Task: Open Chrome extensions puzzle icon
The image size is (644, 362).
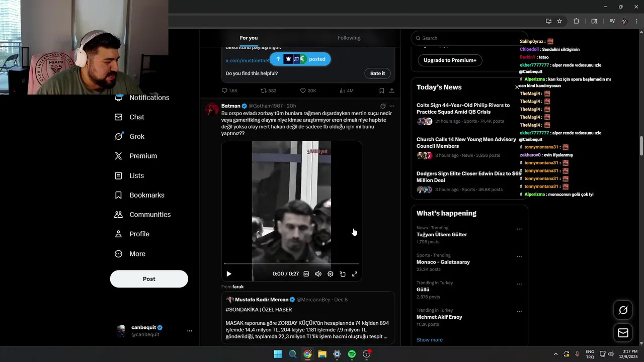Action: click(576, 21)
